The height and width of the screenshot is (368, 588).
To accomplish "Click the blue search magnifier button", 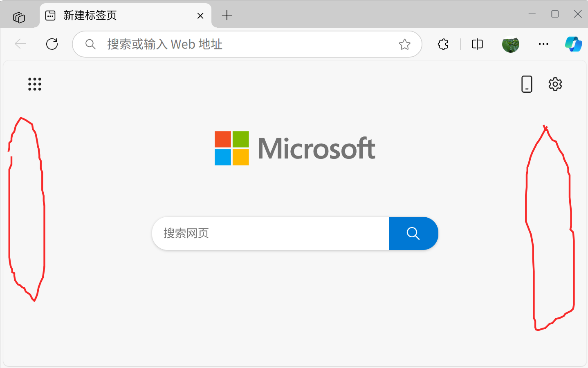I will point(413,233).
